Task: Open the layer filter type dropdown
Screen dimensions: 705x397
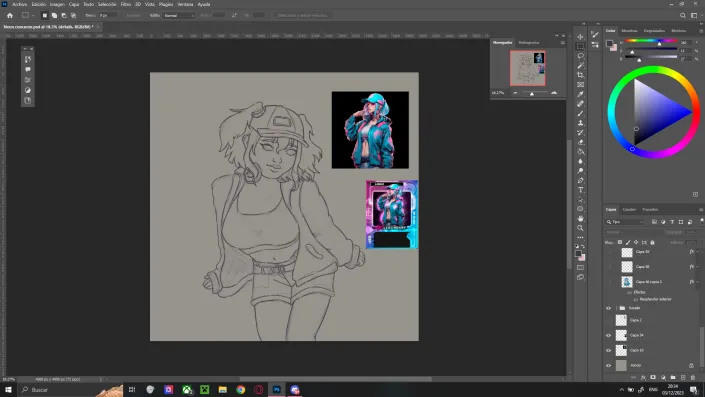Action: (x=625, y=222)
